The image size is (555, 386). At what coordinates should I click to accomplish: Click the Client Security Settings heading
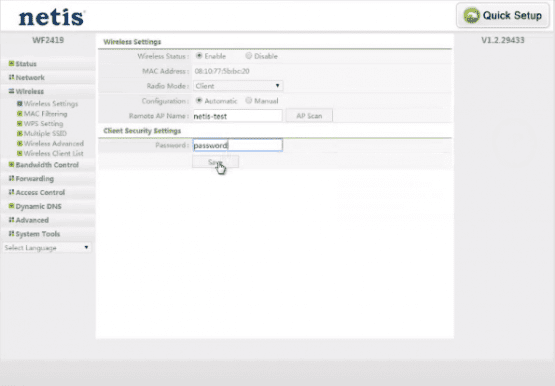click(142, 131)
